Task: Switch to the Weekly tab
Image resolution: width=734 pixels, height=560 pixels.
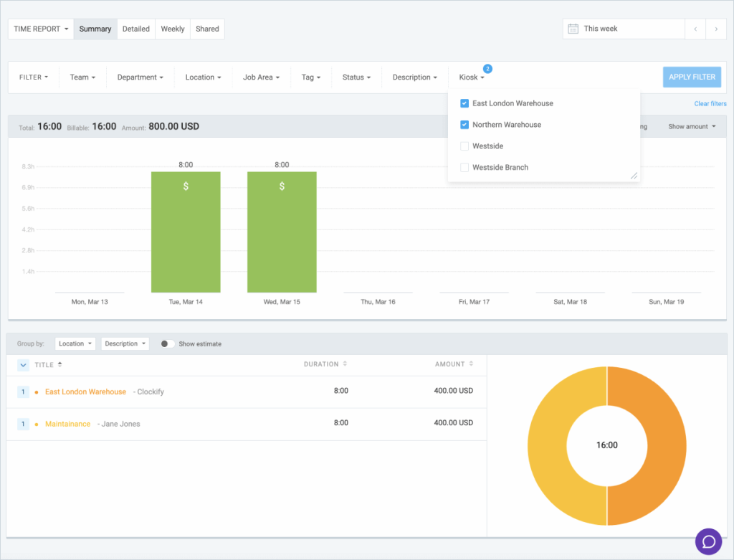Action: point(173,29)
